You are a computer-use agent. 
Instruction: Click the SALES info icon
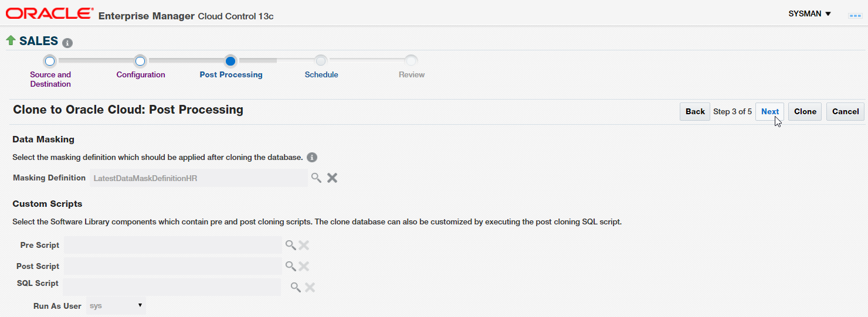(x=67, y=43)
